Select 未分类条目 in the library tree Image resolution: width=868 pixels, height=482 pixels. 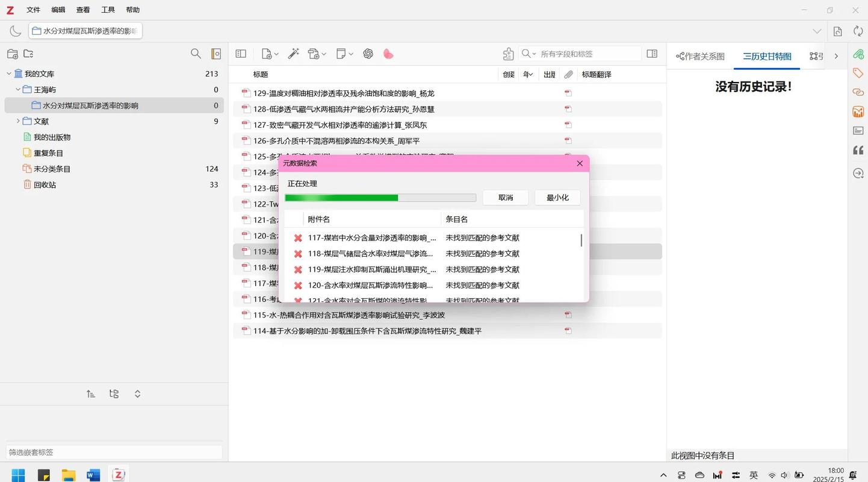pos(52,169)
